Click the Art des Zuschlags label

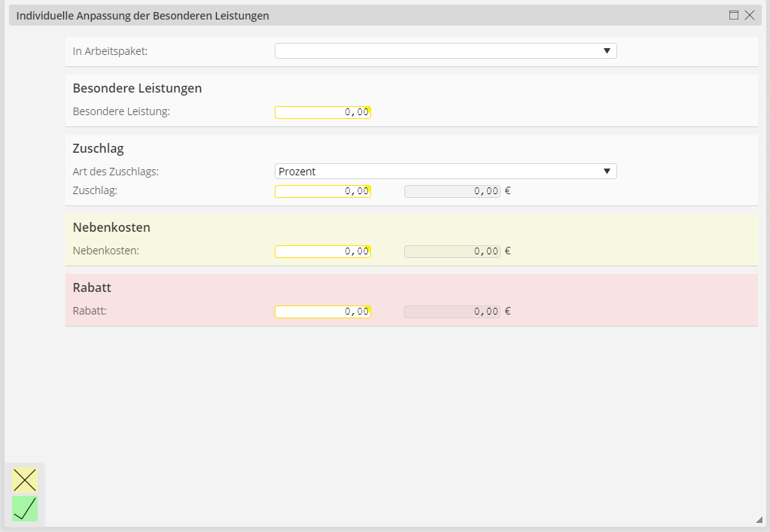pyautogui.click(x=115, y=172)
